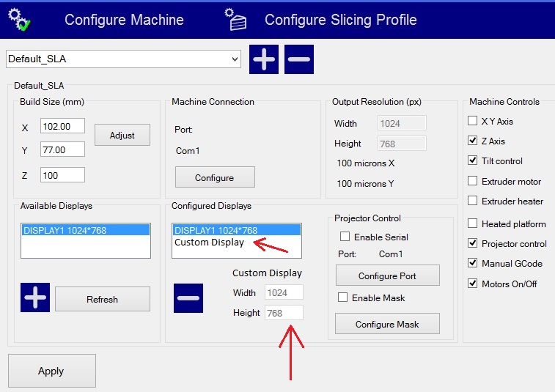Click the Configure Machine gear icon
The image size is (555, 392).
pyautogui.click(x=18, y=19)
